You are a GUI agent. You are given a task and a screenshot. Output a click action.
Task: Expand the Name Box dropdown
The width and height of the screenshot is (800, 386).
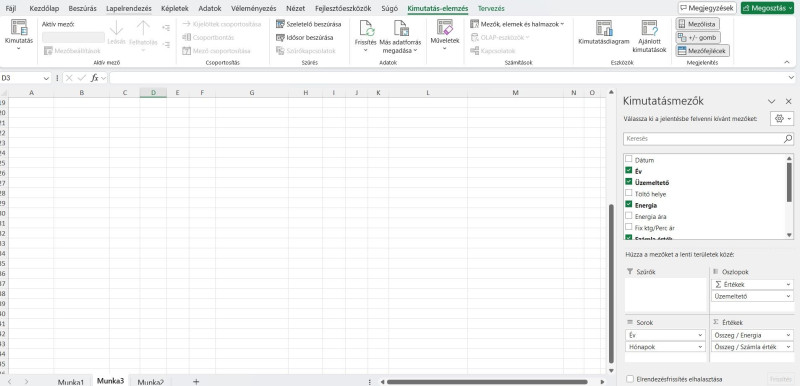tap(46, 78)
